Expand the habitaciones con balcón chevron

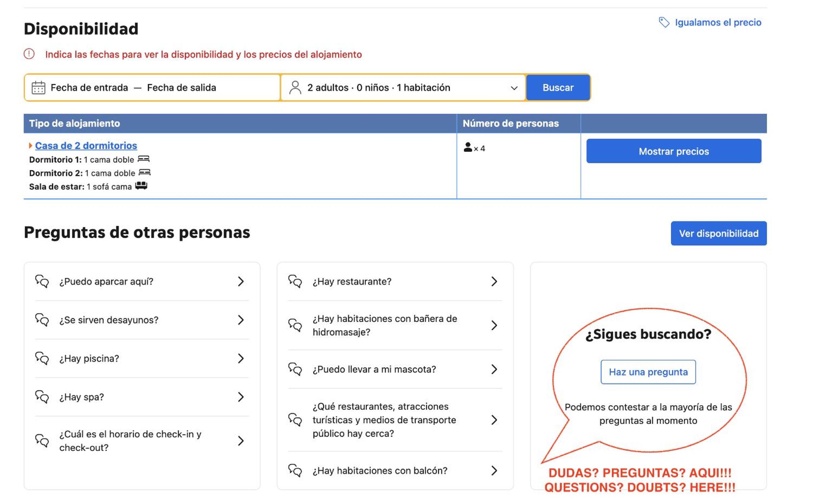tap(494, 470)
